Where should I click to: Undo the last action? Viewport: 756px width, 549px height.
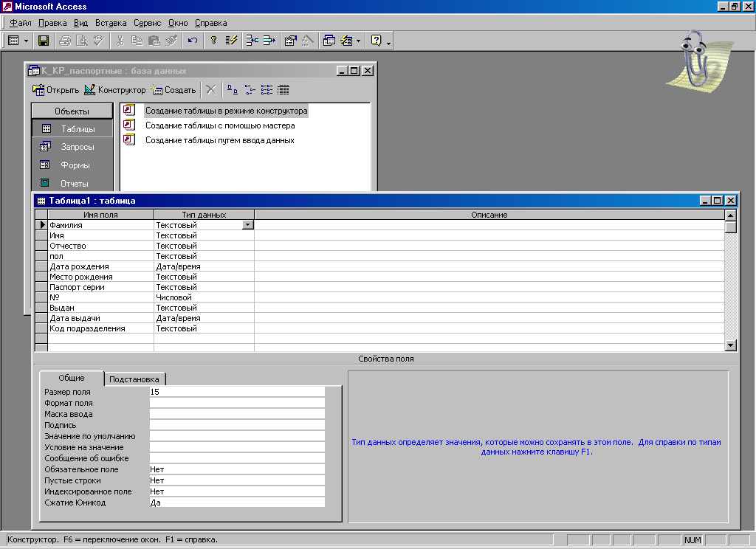click(193, 41)
